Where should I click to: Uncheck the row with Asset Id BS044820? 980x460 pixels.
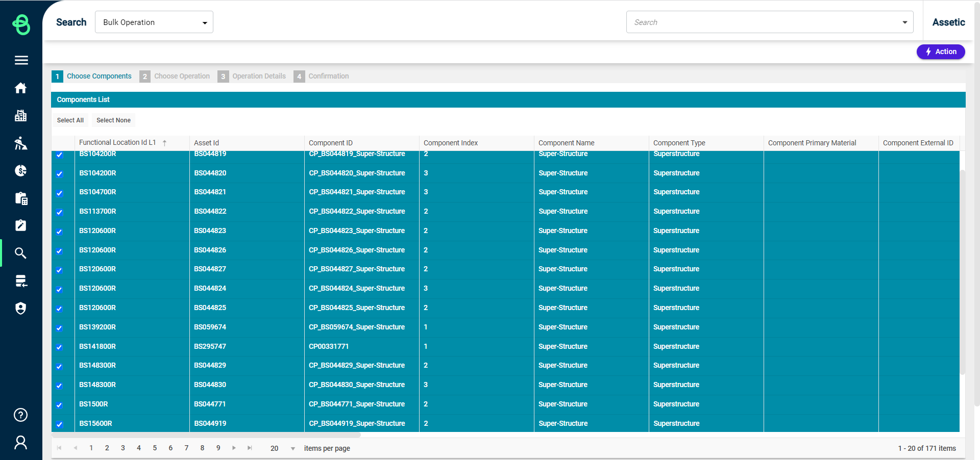[x=59, y=173]
